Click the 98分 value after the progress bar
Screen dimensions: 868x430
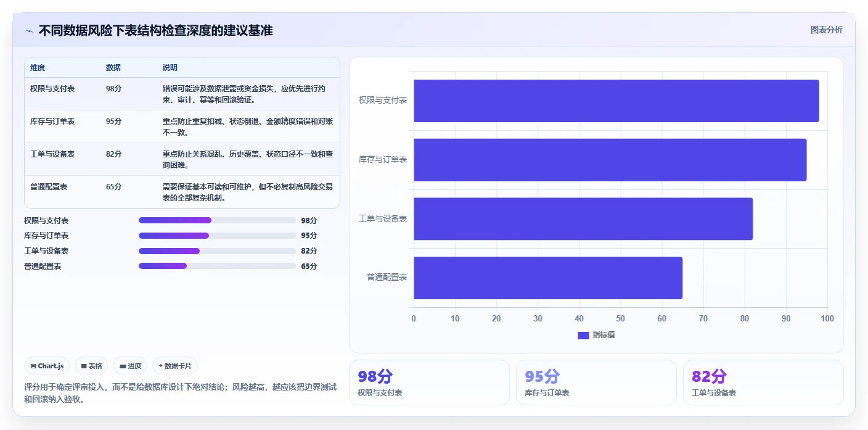(x=309, y=220)
